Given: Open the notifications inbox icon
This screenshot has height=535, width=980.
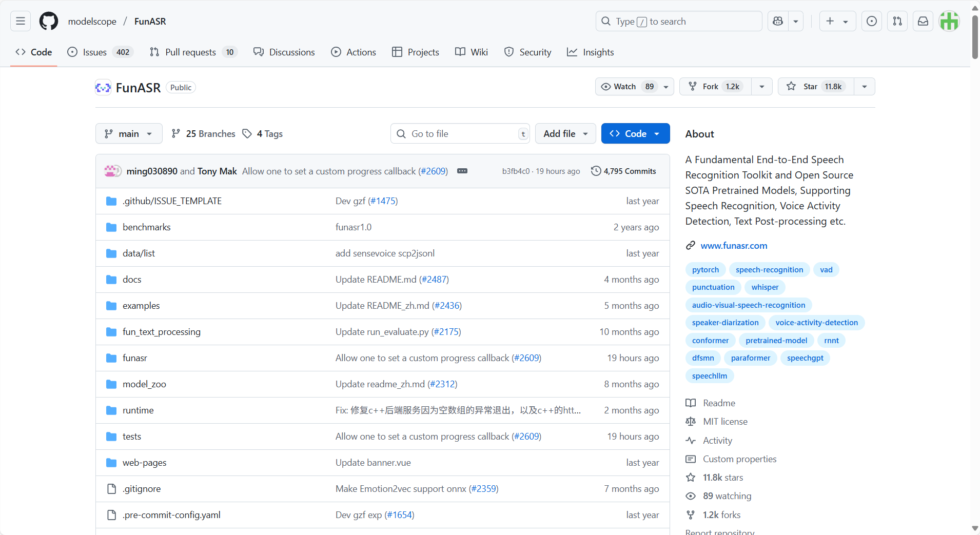Looking at the screenshot, I should click(923, 21).
